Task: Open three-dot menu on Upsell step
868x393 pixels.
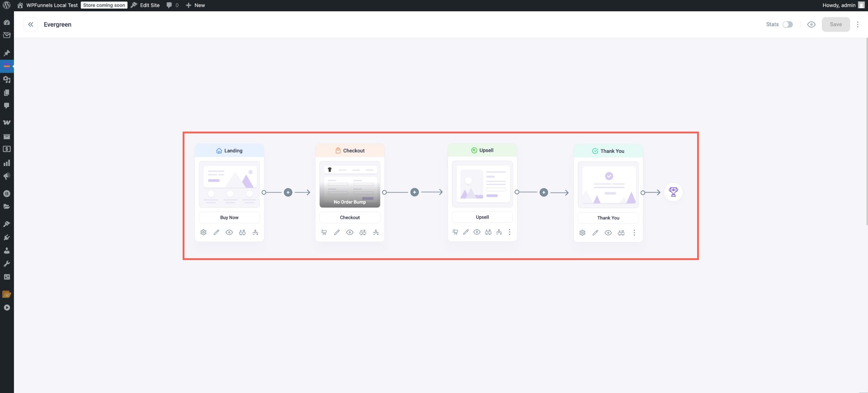Action: 509,232
